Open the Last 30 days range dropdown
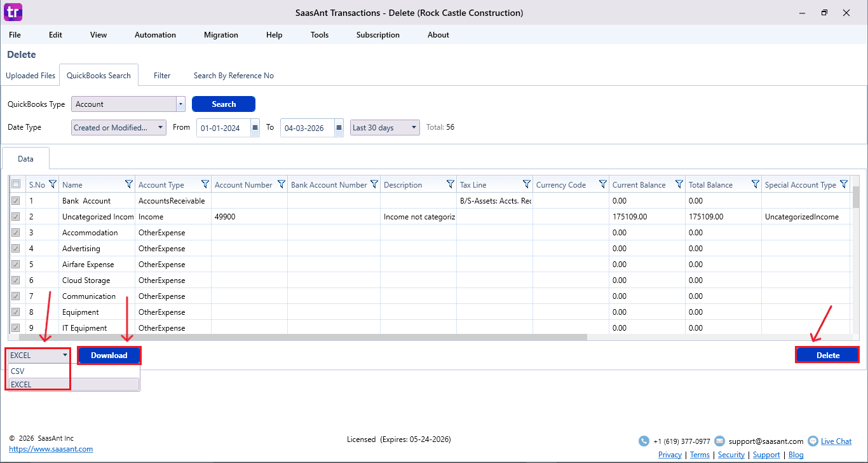Screen dimensions: 868x463 [x=384, y=128]
